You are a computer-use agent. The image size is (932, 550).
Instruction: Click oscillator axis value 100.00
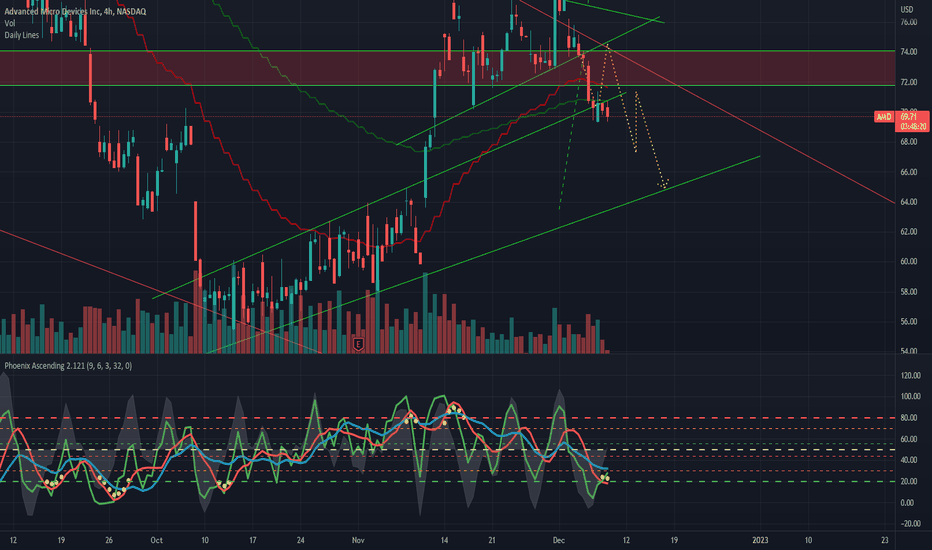pos(911,397)
